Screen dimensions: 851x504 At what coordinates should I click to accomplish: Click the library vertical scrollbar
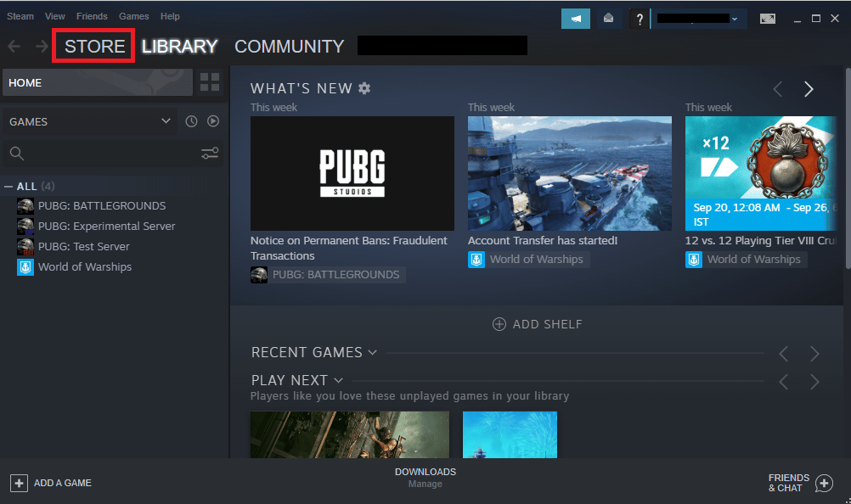coord(848,168)
